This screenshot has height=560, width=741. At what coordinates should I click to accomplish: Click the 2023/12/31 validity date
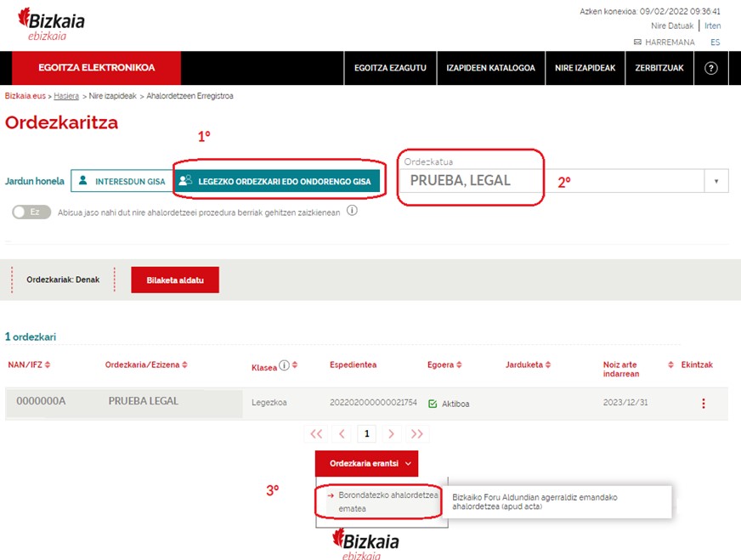click(625, 403)
